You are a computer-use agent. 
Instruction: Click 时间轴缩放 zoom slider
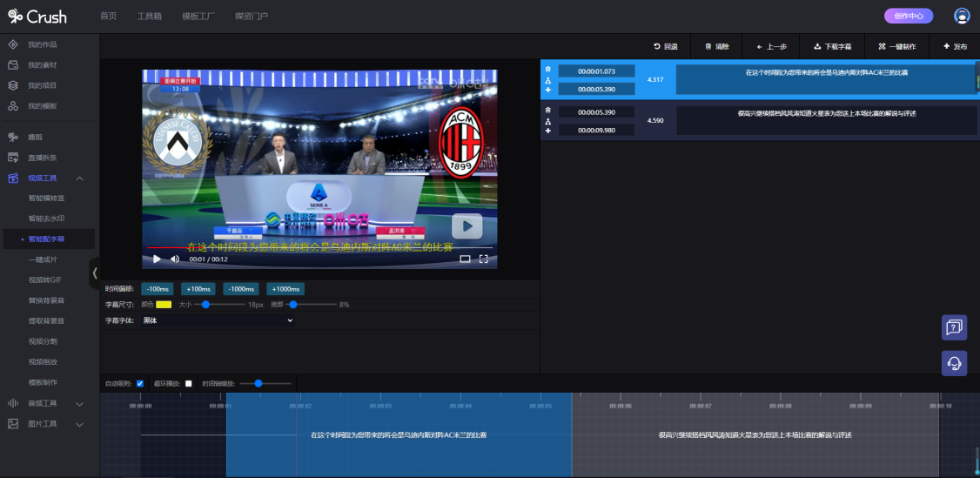(265, 384)
